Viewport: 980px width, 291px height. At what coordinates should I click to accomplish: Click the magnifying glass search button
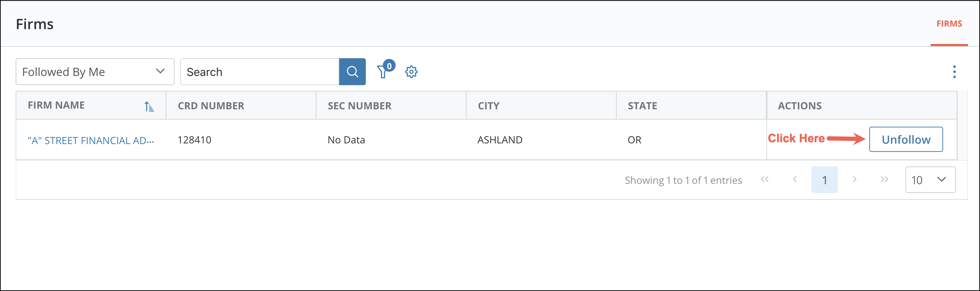[x=352, y=72]
